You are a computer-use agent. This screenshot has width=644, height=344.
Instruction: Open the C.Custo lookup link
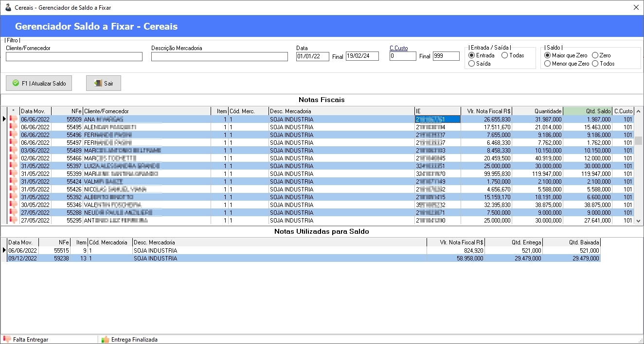(399, 48)
